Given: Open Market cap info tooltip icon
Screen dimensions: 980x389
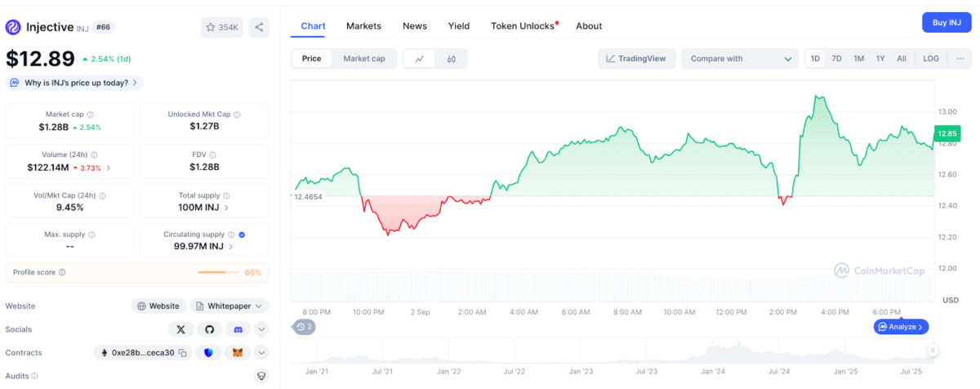Looking at the screenshot, I should (x=90, y=114).
